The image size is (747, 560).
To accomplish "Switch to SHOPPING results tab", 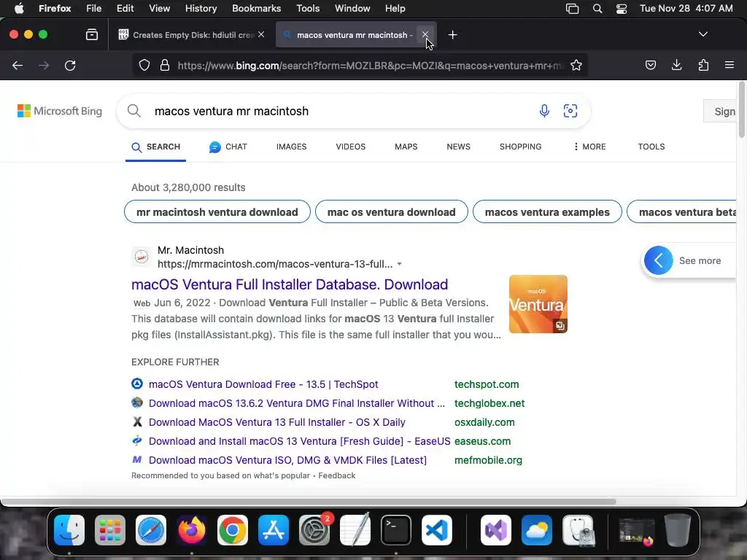I will click(520, 147).
